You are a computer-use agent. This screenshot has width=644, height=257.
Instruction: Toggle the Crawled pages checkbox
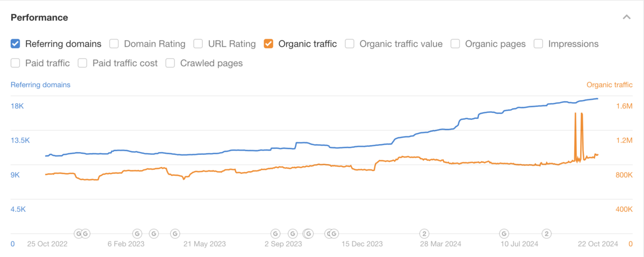click(x=170, y=63)
